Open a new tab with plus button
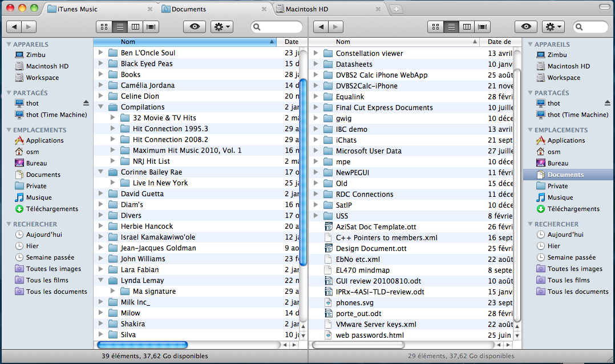The height and width of the screenshot is (364, 615). coord(396,9)
